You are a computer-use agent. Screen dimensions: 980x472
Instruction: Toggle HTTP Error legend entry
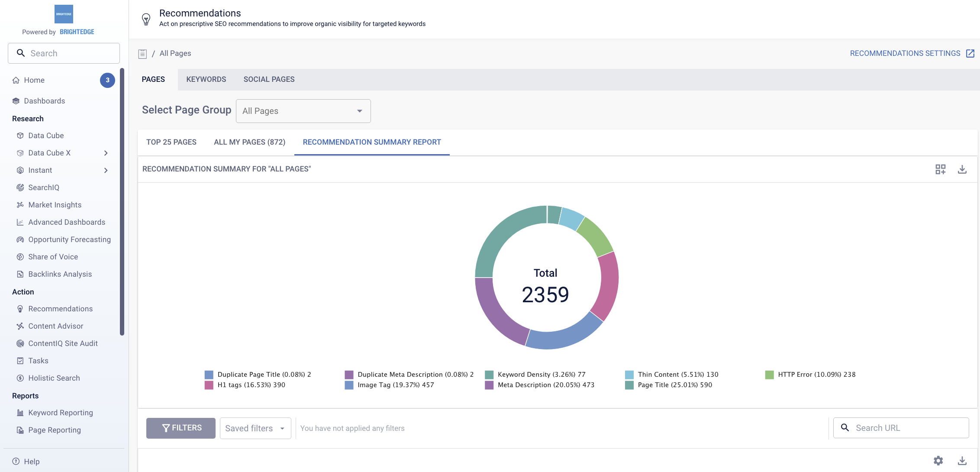816,375
